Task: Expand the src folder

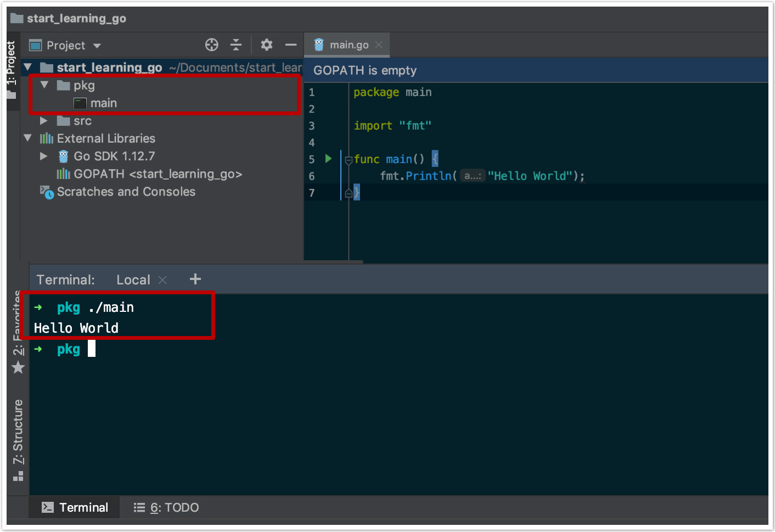Action: point(44,121)
